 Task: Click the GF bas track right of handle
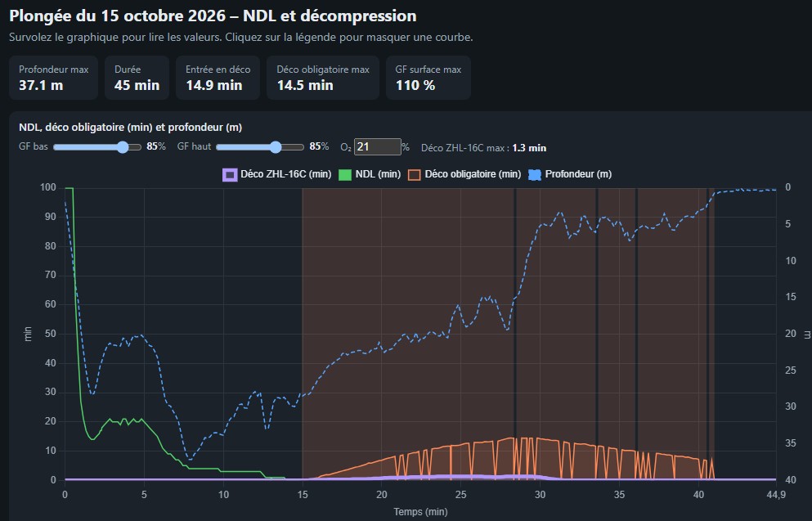135,147
